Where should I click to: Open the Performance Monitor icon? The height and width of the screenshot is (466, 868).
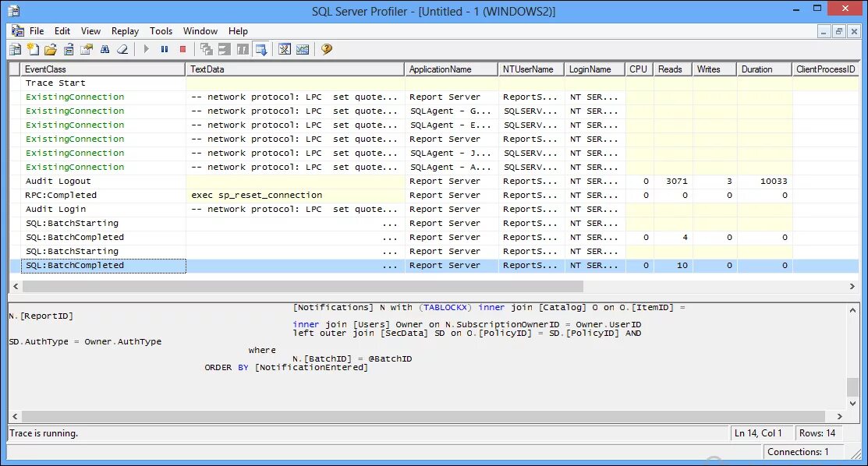tap(303, 49)
